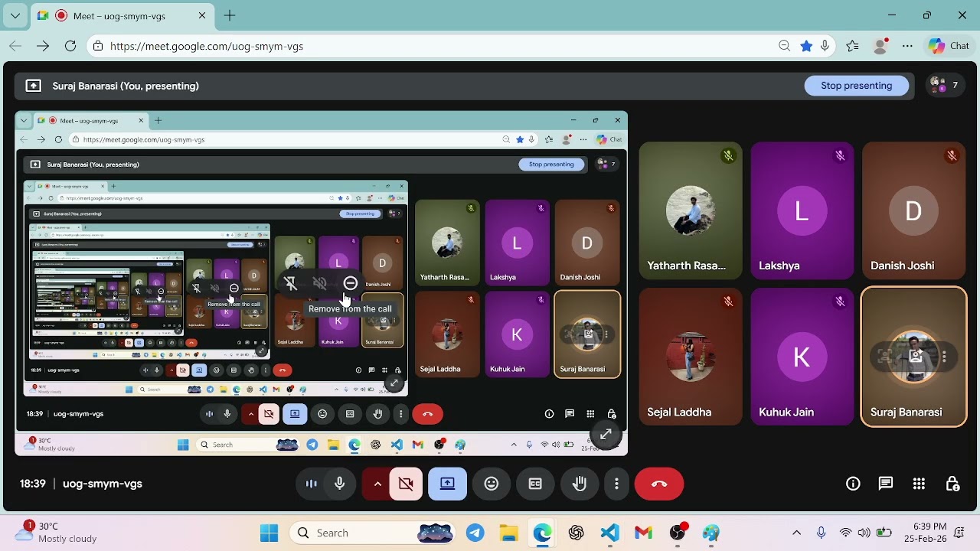Open the volume control in system tray
The image size is (980, 551).
[x=864, y=533]
